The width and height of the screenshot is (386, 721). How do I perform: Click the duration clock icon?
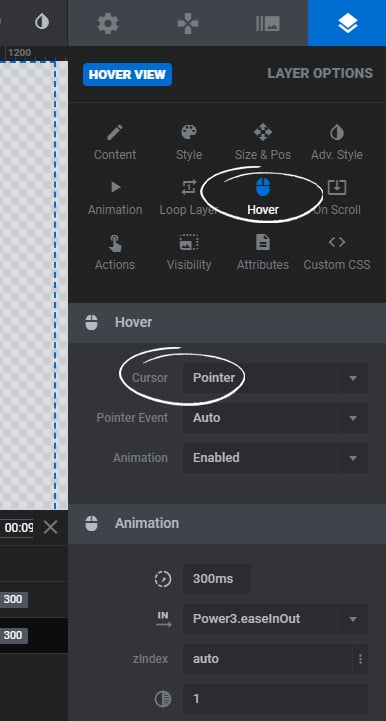tap(163, 579)
